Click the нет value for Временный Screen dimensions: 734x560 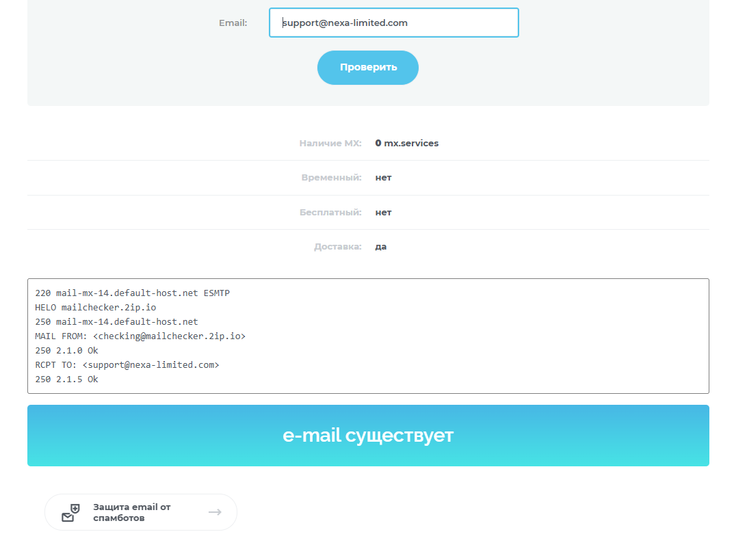pyautogui.click(x=383, y=178)
